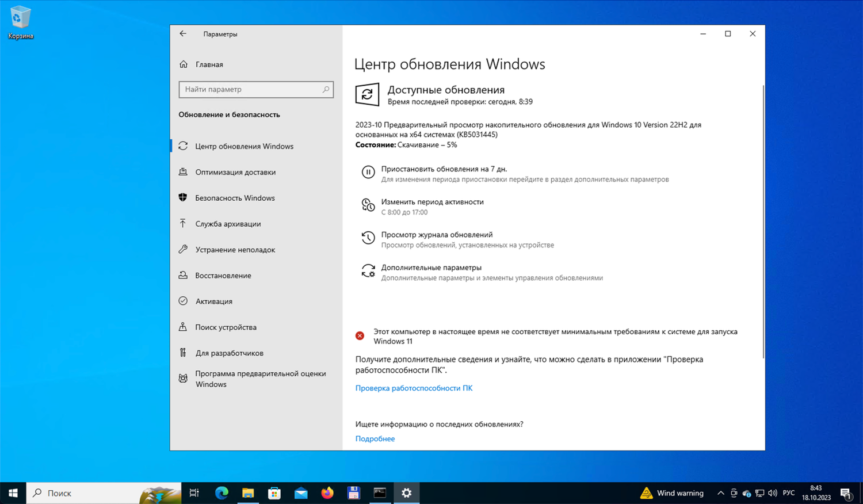Open the clock showing 8:43 18.10.2023
863x504 pixels.
coord(816,493)
